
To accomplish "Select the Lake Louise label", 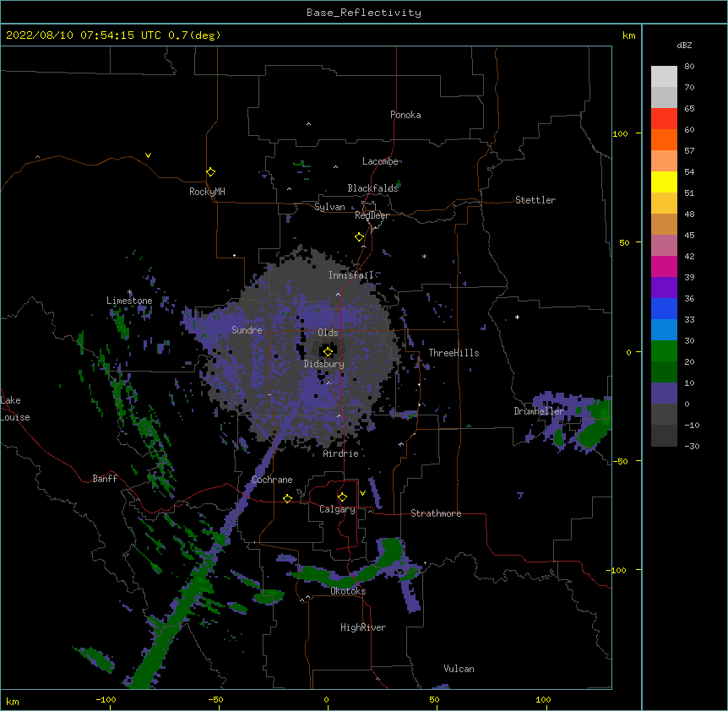I will pyautogui.click(x=15, y=409).
